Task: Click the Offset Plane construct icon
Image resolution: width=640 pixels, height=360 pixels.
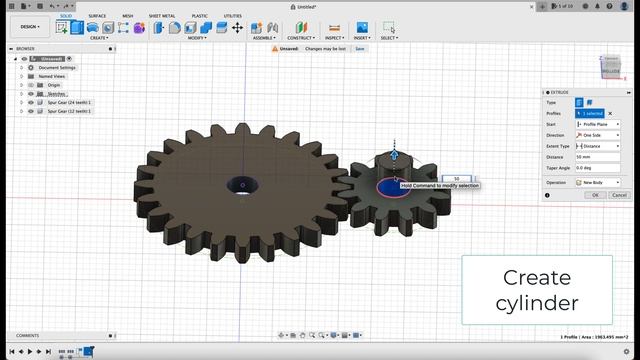Action: [x=301, y=28]
